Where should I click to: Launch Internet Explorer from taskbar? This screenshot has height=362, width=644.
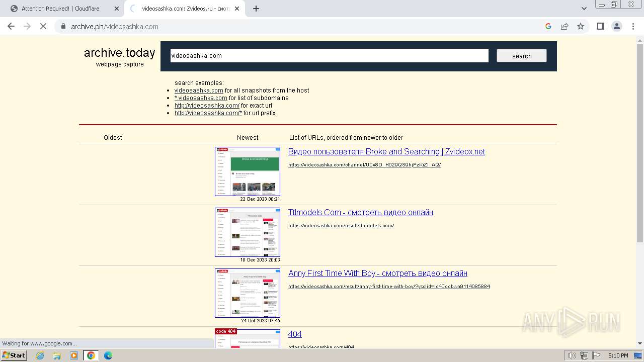pyautogui.click(x=40, y=355)
